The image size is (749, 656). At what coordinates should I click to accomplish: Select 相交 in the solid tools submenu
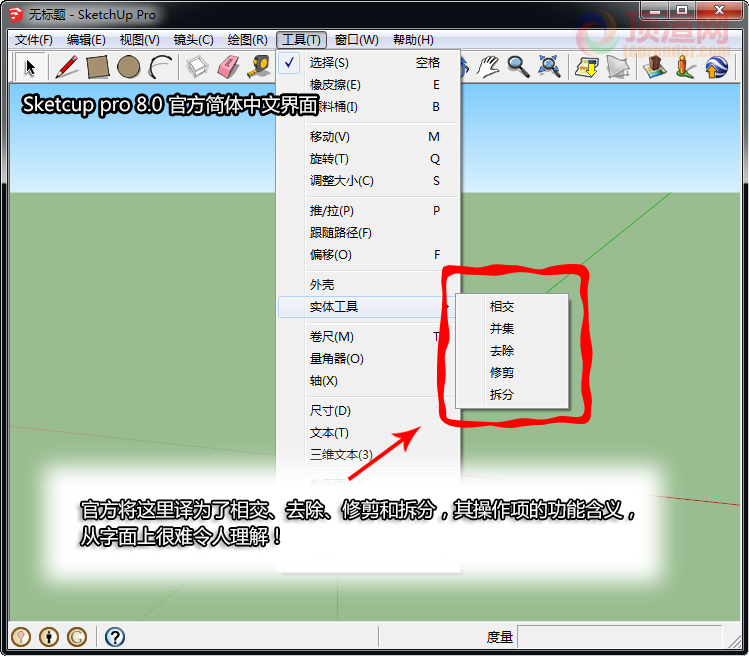pyautogui.click(x=512, y=307)
